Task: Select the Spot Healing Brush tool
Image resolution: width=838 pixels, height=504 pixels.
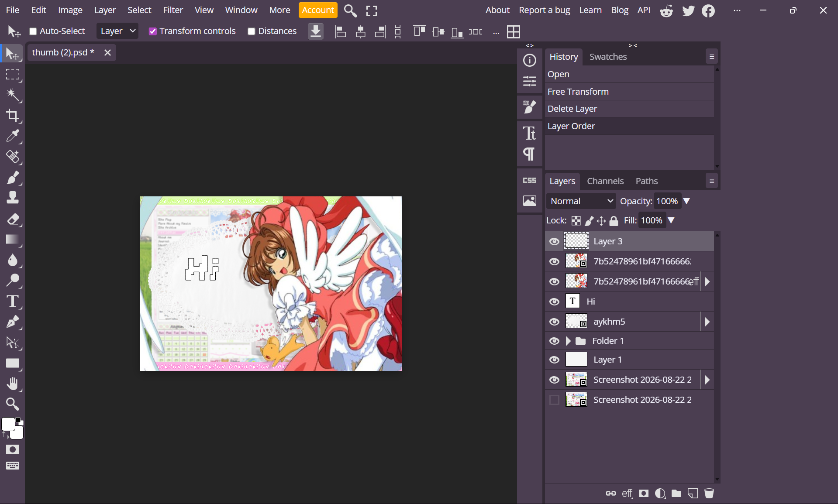Action: click(13, 157)
